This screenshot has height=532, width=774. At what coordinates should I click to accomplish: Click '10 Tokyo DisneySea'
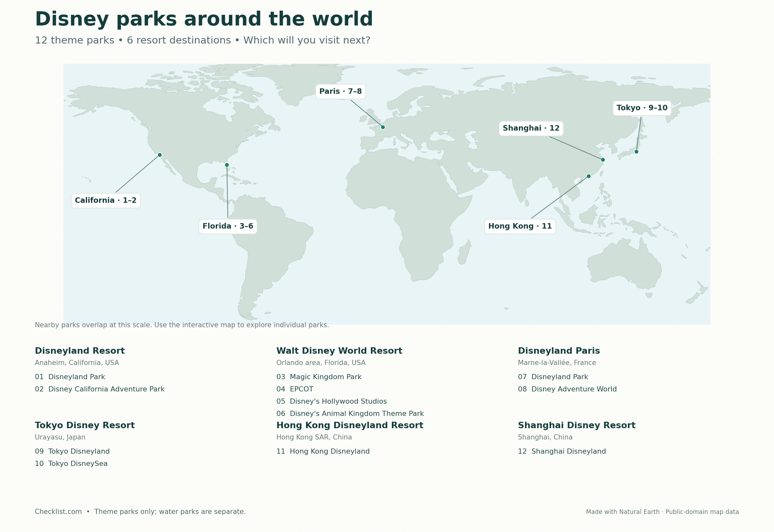click(x=71, y=464)
